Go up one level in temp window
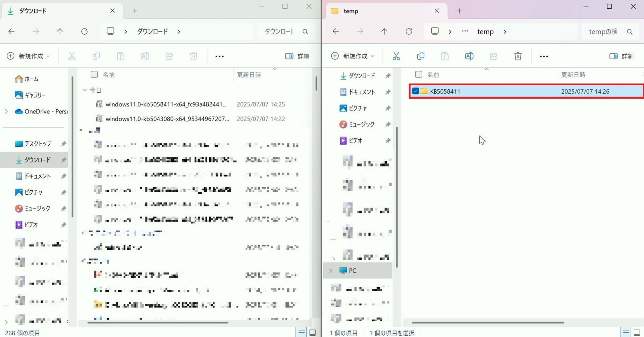Viewport: 644px width, 337px height. (384, 32)
